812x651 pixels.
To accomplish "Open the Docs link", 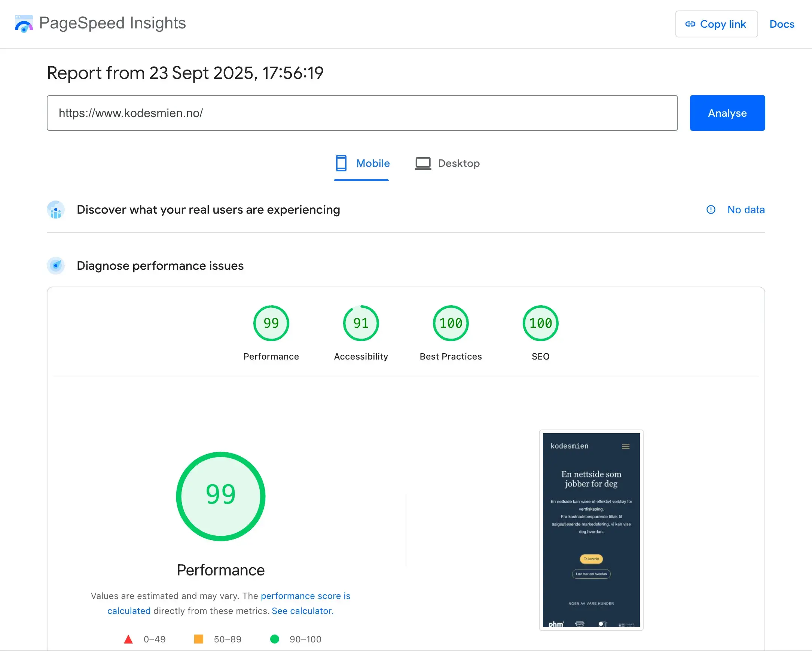I will (x=781, y=24).
